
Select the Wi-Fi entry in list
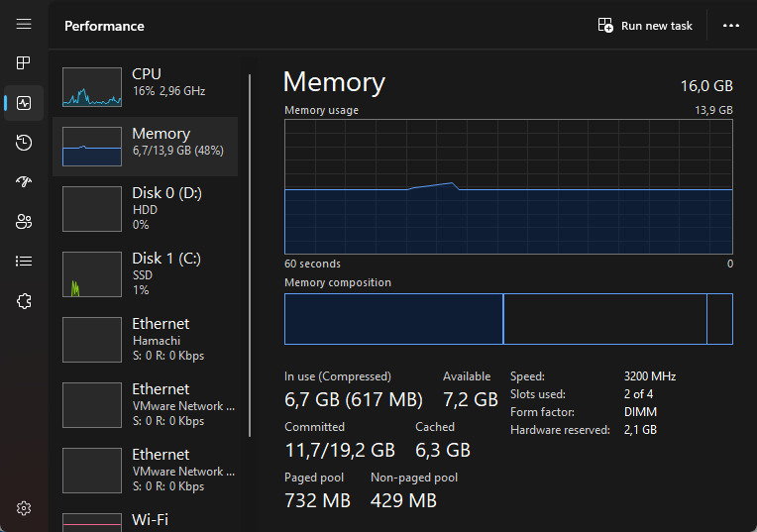tap(145, 520)
